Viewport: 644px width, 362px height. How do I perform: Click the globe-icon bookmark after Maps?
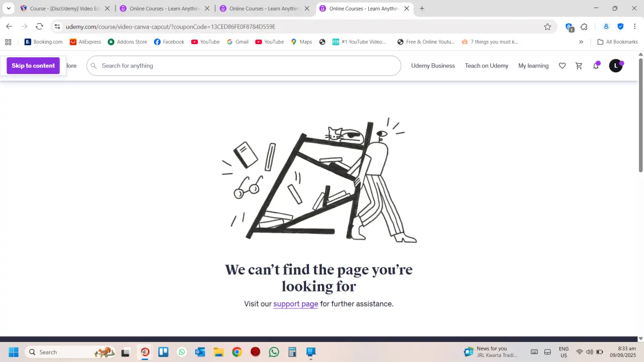point(323,42)
